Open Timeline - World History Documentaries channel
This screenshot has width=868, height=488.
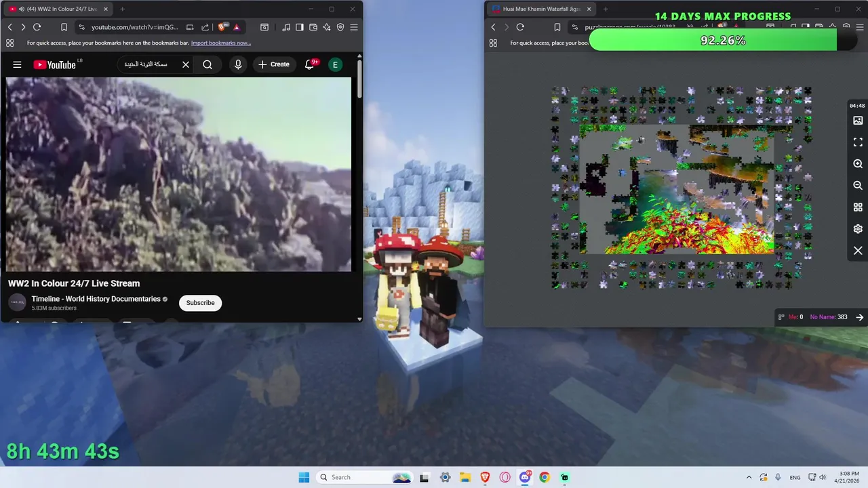point(96,299)
